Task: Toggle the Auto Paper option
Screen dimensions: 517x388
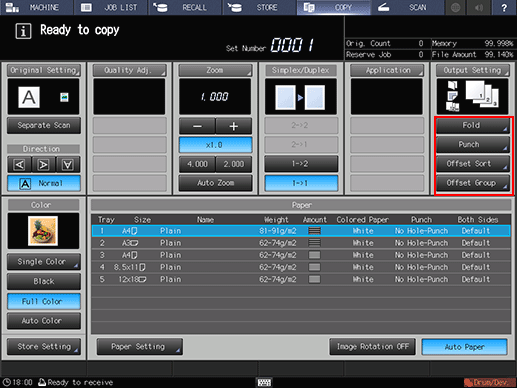Action: coord(464,347)
